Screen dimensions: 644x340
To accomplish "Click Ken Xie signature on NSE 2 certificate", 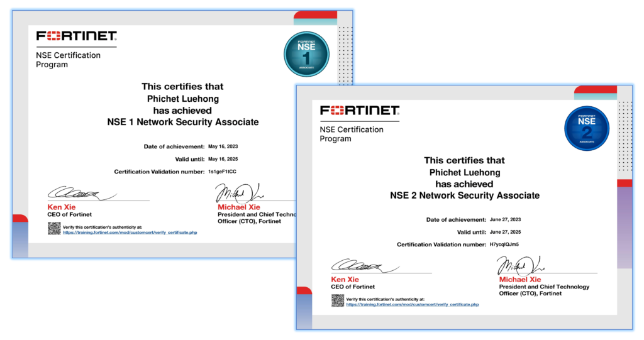I will click(x=365, y=266).
